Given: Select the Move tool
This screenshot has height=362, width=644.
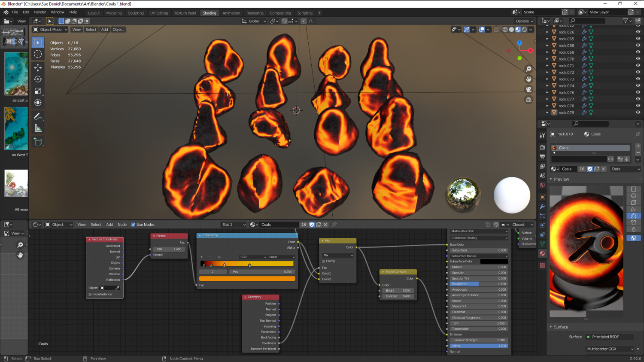Looking at the screenshot, I should click(38, 67).
